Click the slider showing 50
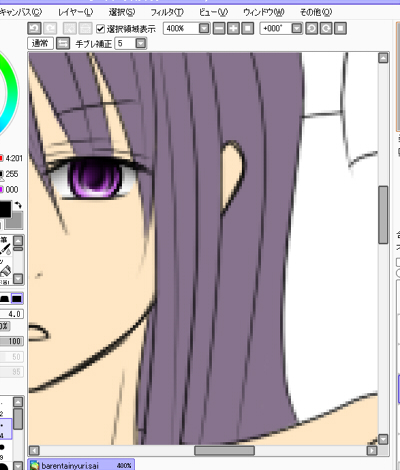 12,357
